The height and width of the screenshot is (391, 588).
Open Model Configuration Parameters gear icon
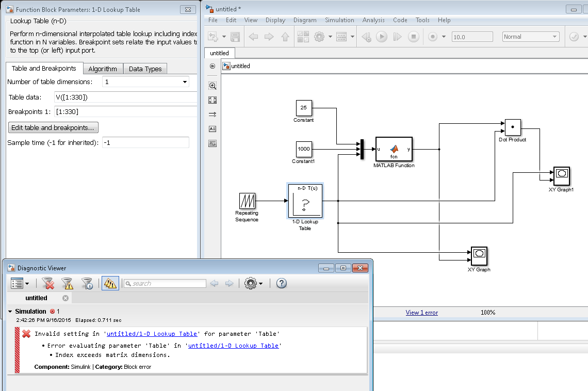(320, 37)
